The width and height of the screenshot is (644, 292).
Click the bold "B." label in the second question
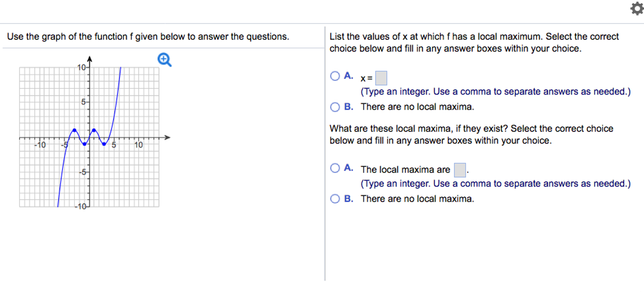click(348, 199)
